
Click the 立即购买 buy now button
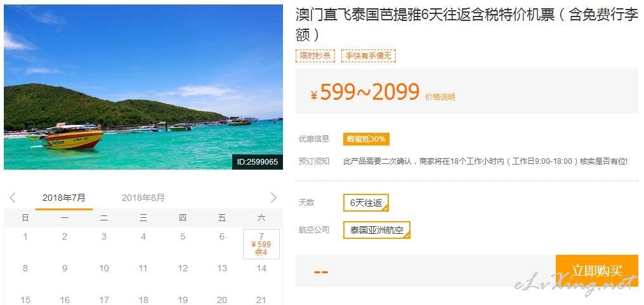[597, 271]
